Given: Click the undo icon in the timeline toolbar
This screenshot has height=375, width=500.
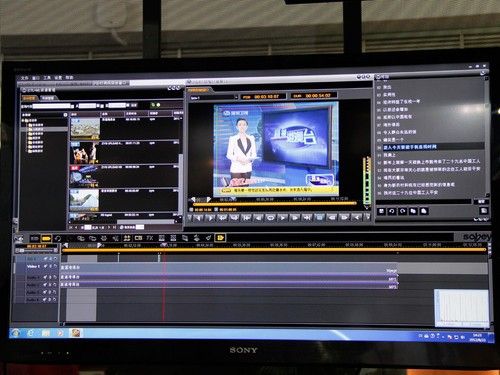Looking at the screenshot, I should pyautogui.click(x=58, y=238).
